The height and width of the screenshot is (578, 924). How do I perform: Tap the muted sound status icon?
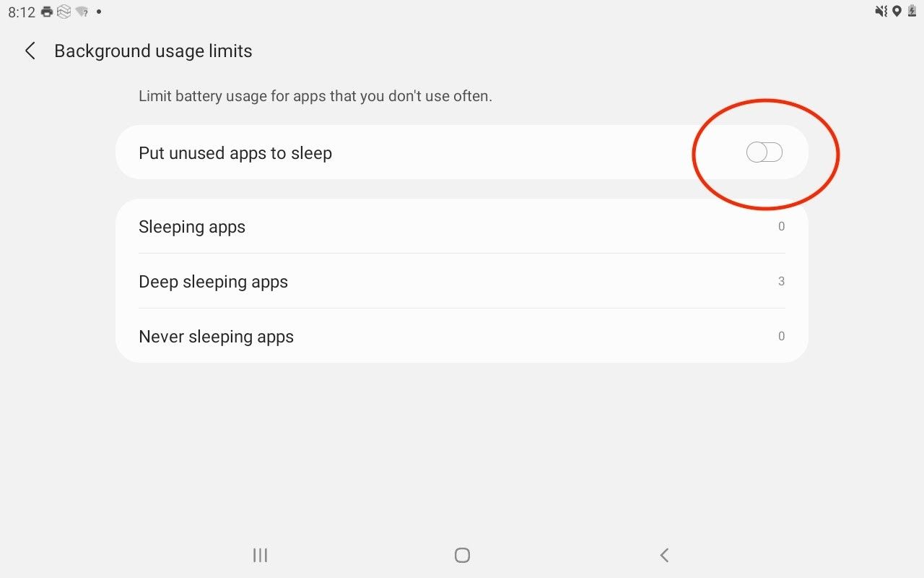[x=881, y=11]
